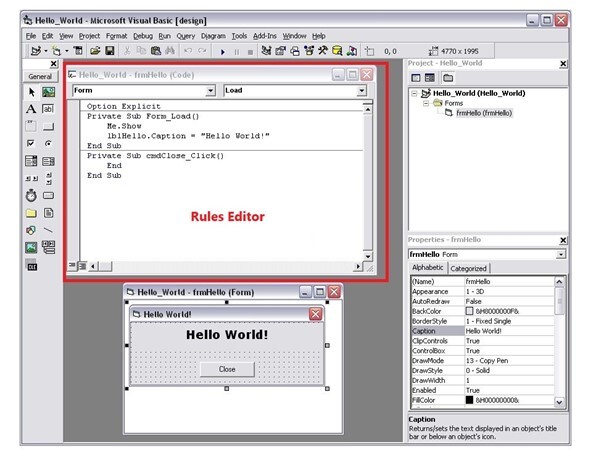Viewport: 604px width, 473px height.
Task: Click View Code icon in Project panel
Action: pos(416,77)
